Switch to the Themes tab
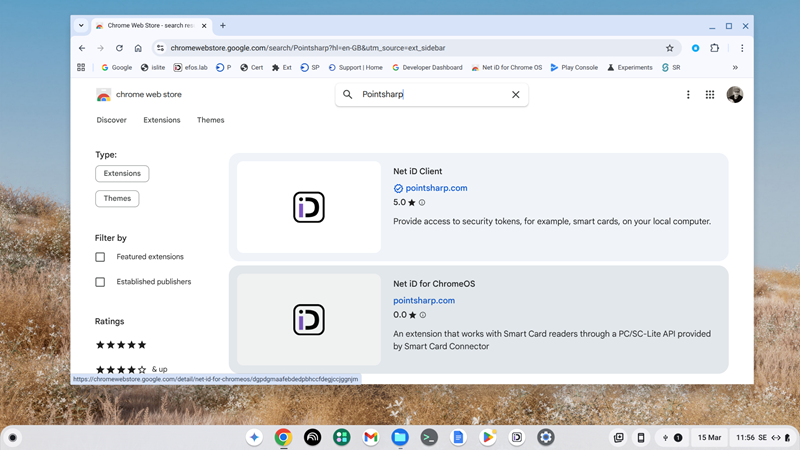Screen dimensions: 800x450 pyautogui.click(x=210, y=120)
